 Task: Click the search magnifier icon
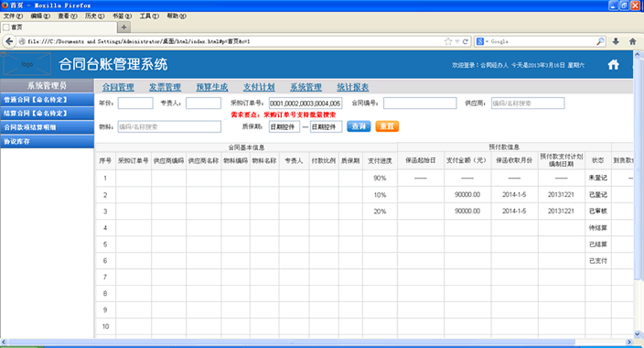600,41
